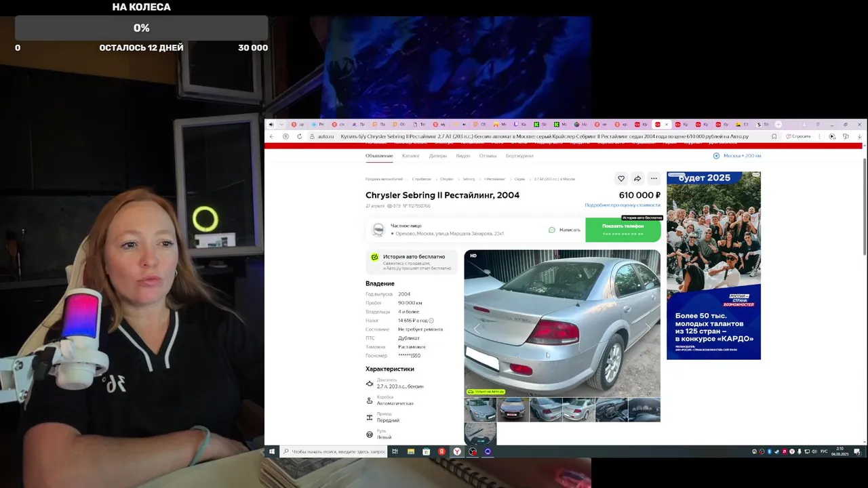868x488 pixels.
Task: Show the seller's phone number
Action: coord(623,230)
